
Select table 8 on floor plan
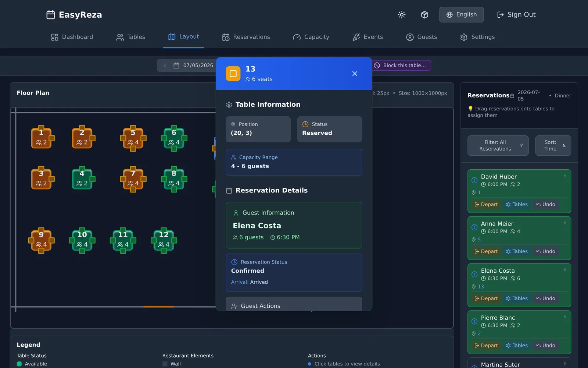pos(174,178)
